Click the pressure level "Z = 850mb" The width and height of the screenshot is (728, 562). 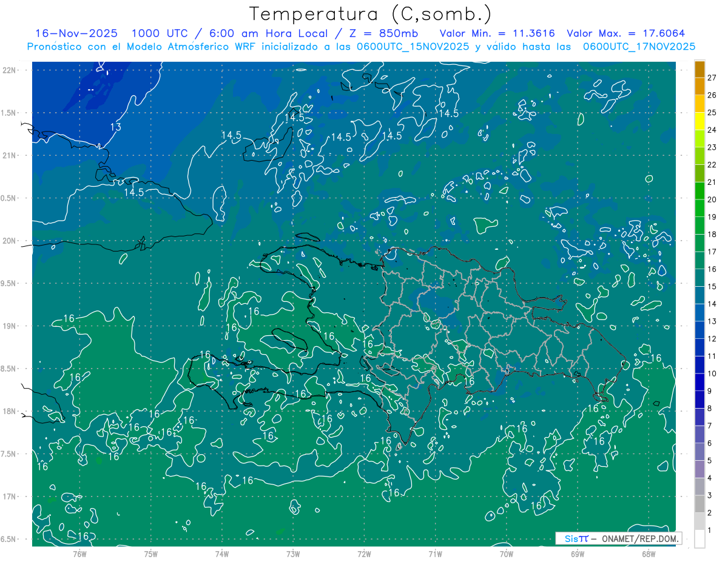click(x=383, y=33)
